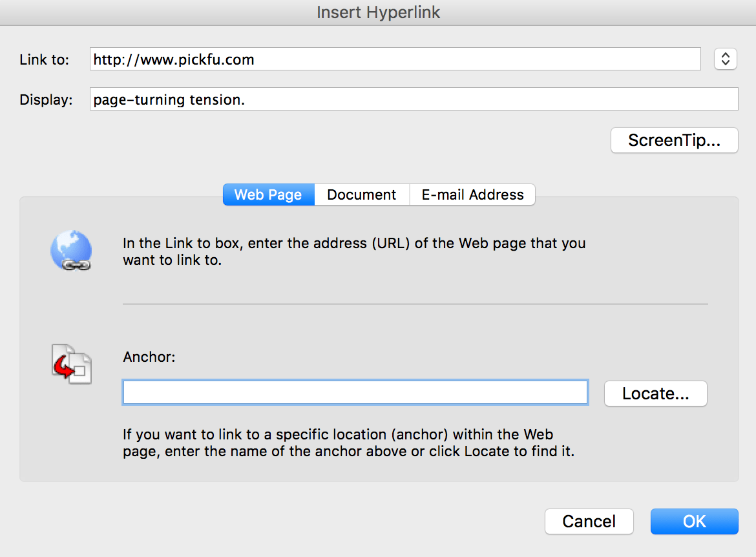The height and width of the screenshot is (557, 756).
Task: Focus the Anchor name input box
Action: [x=355, y=392]
